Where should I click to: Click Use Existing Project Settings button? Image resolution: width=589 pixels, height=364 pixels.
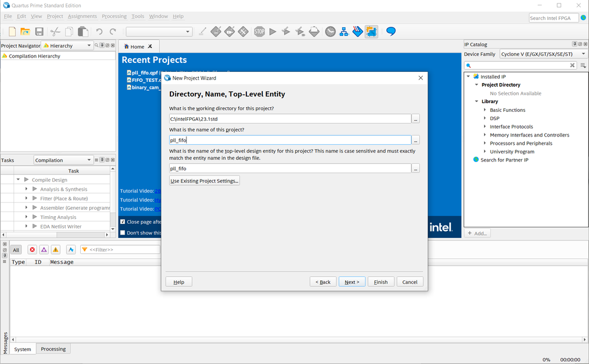(205, 181)
